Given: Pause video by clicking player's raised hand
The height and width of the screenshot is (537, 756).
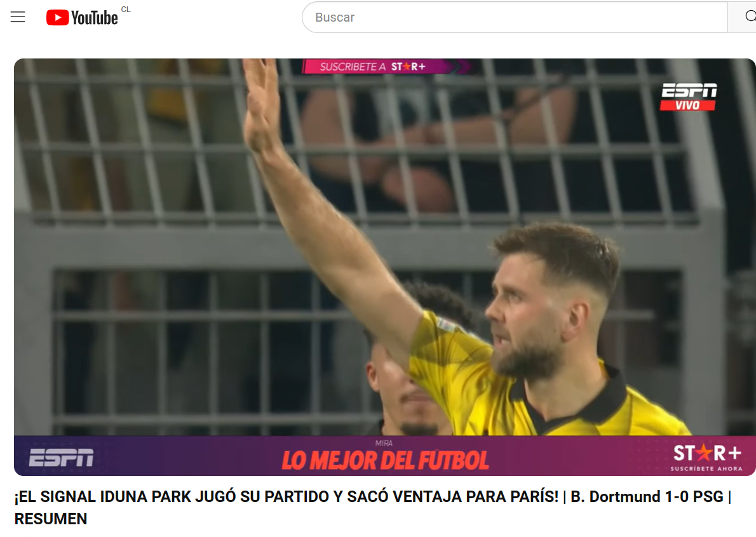Looking at the screenshot, I should click(262, 104).
